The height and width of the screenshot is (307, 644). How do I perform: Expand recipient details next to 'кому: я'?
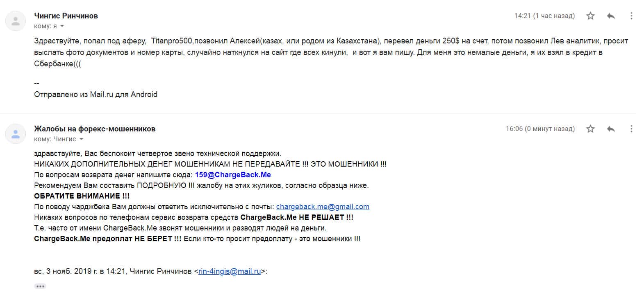(62, 26)
